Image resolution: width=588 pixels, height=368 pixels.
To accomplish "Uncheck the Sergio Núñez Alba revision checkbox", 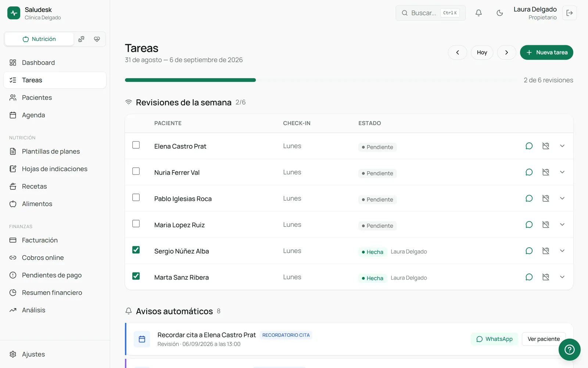I will [136, 250].
